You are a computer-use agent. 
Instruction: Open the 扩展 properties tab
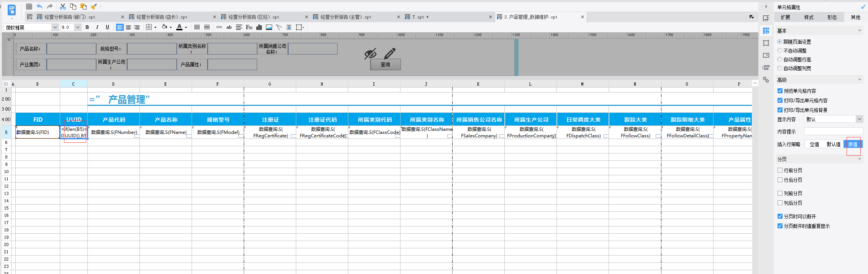click(785, 17)
